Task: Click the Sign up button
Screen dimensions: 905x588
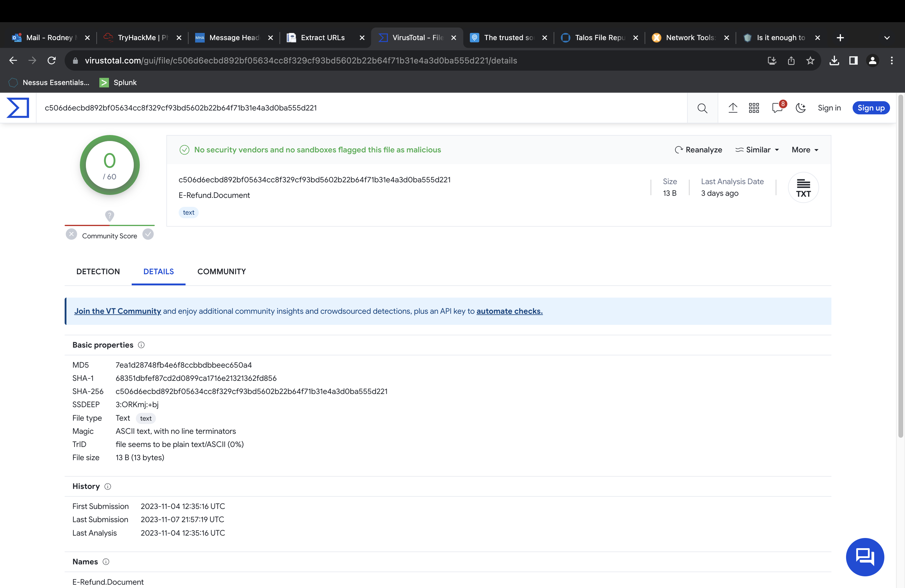Action: click(871, 108)
